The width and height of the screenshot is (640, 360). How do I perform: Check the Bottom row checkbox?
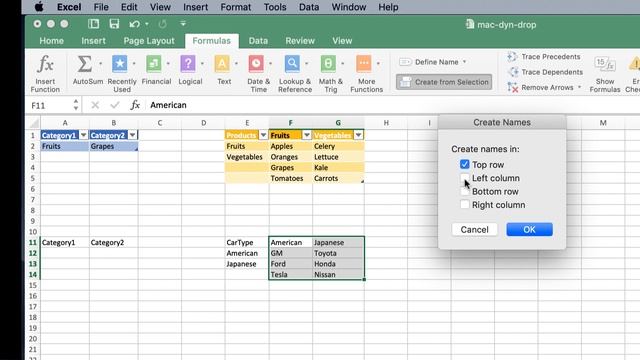(464, 191)
